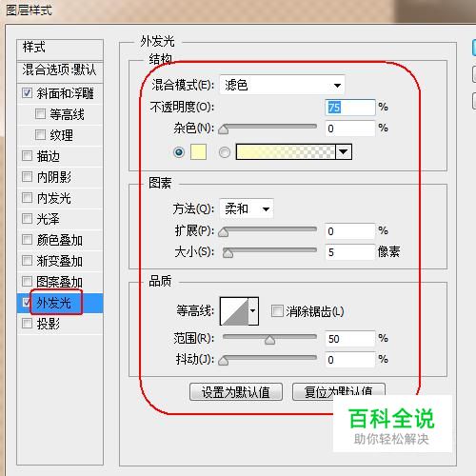Select the 等高线 row under 斜面和浮雕
476x476 pixels.
click(x=60, y=114)
